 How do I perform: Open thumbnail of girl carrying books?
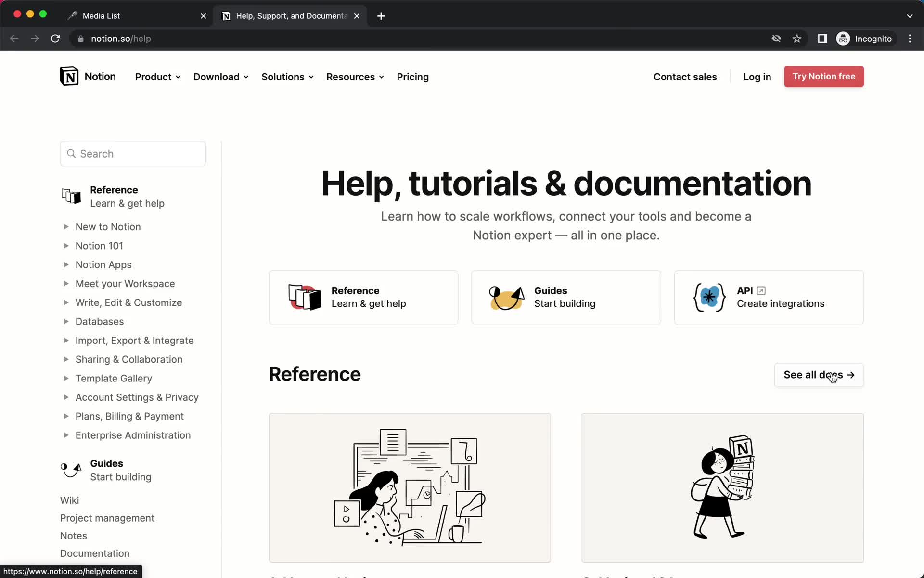point(722,487)
